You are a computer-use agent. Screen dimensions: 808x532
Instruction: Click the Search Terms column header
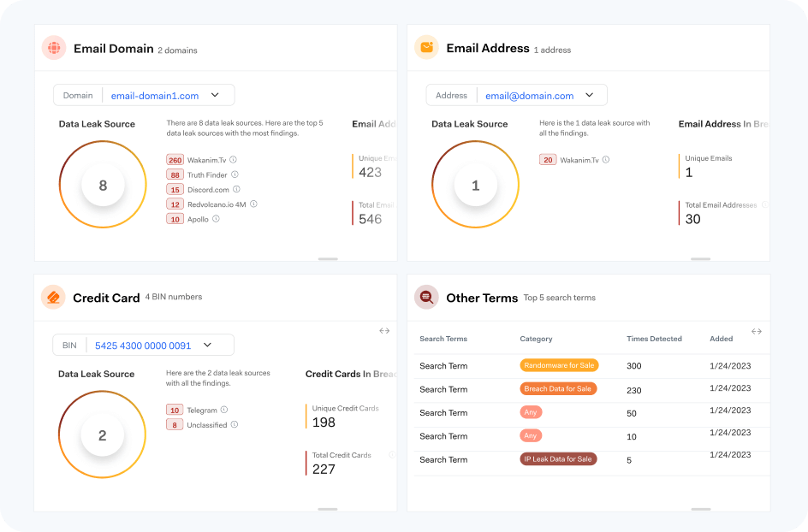pyautogui.click(x=443, y=339)
